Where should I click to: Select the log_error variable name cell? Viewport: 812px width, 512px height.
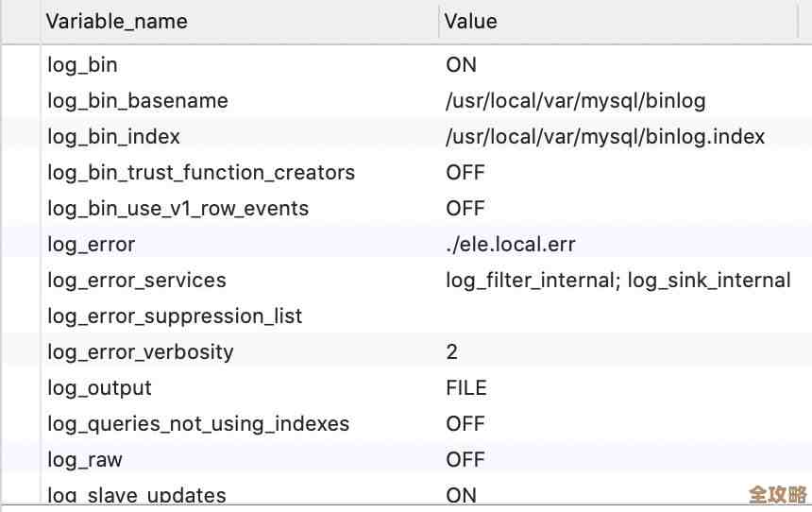(92, 245)
